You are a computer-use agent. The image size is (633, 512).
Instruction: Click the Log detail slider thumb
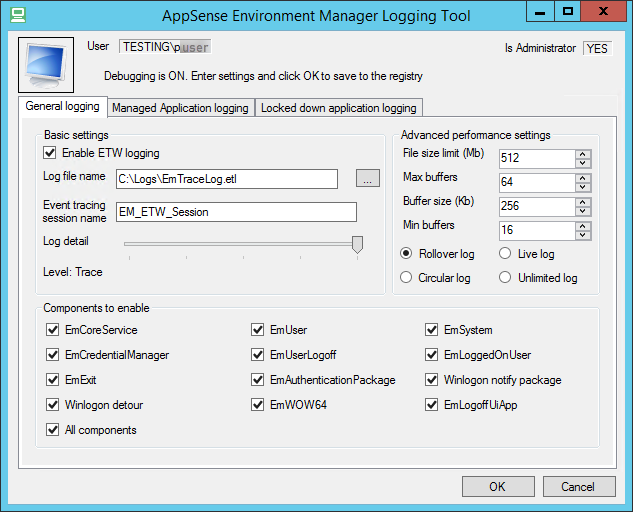[357, 244]
